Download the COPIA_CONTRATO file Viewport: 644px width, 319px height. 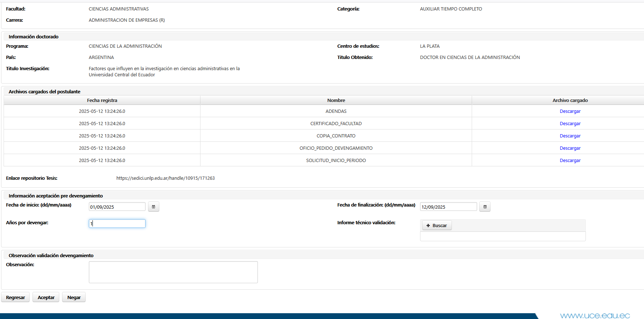[x=570, y=136]
